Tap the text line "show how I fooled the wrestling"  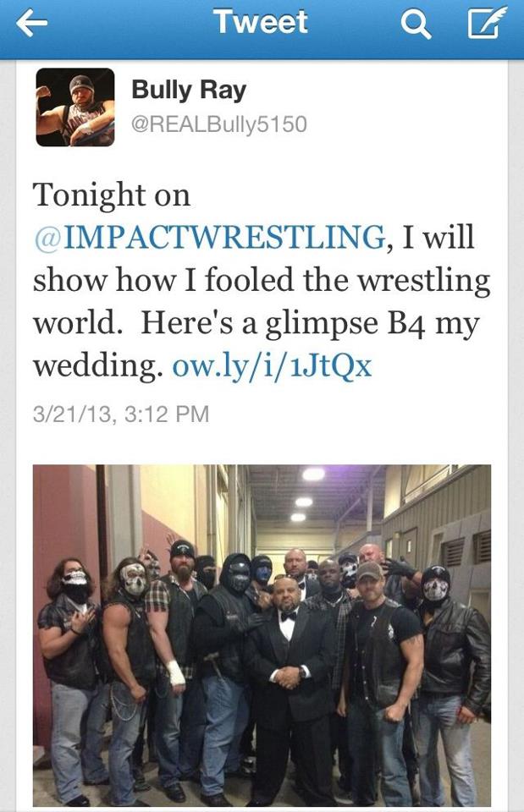click(262, 280)
